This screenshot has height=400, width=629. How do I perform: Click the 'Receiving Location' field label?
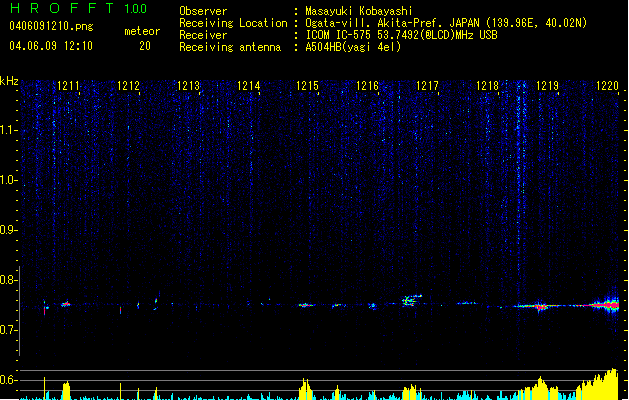233,23
